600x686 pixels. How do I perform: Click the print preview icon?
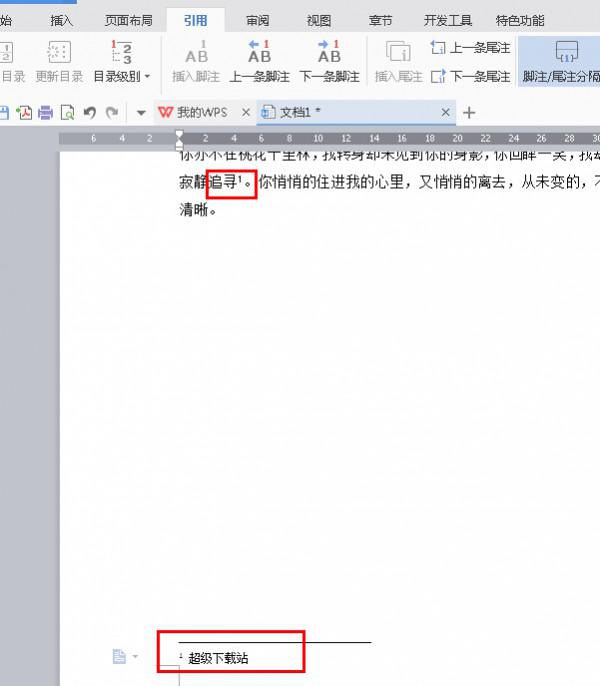click(67, 113)
